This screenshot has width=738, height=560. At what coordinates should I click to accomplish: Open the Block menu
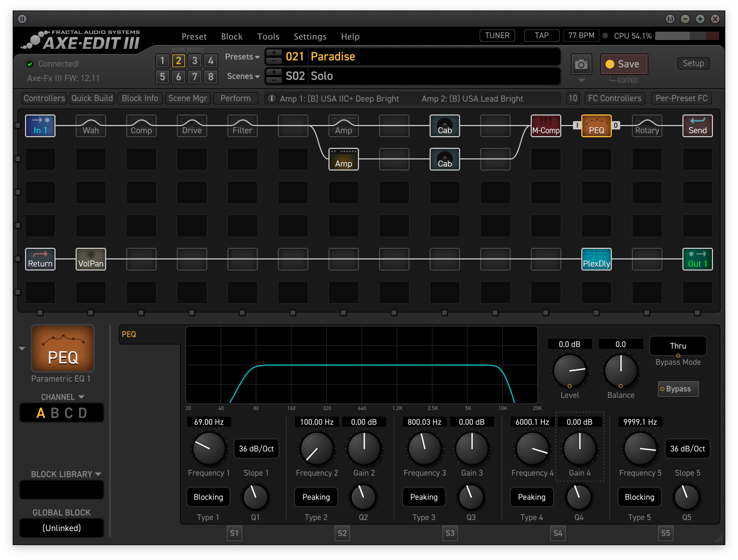[232, 37]
